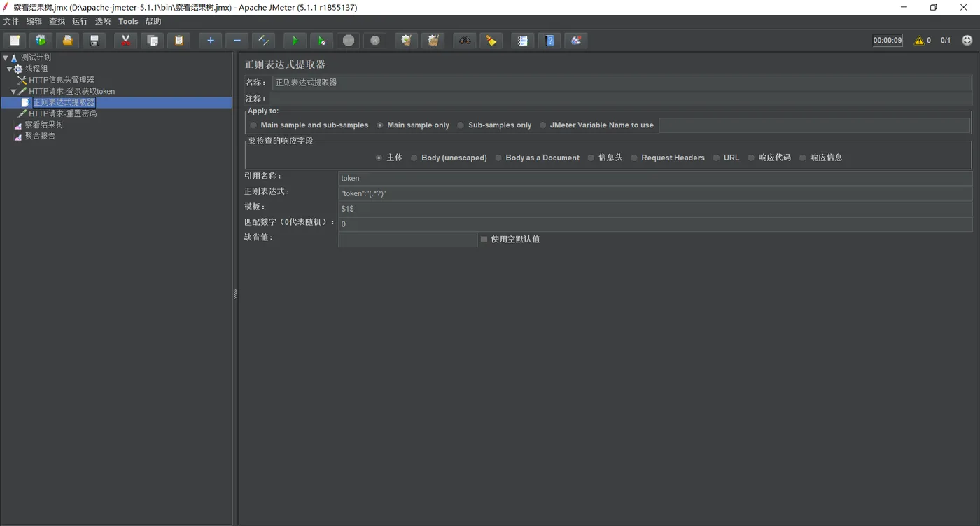Select Main sample and sub-samples option
The height and width of the screenshot is (526, 980).
[x=309, y=125]
